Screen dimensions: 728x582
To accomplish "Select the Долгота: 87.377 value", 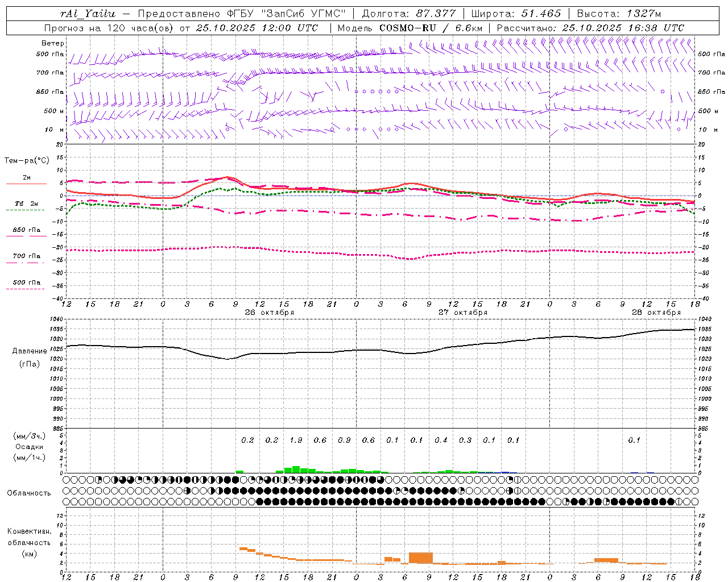I will coord(408,14).
